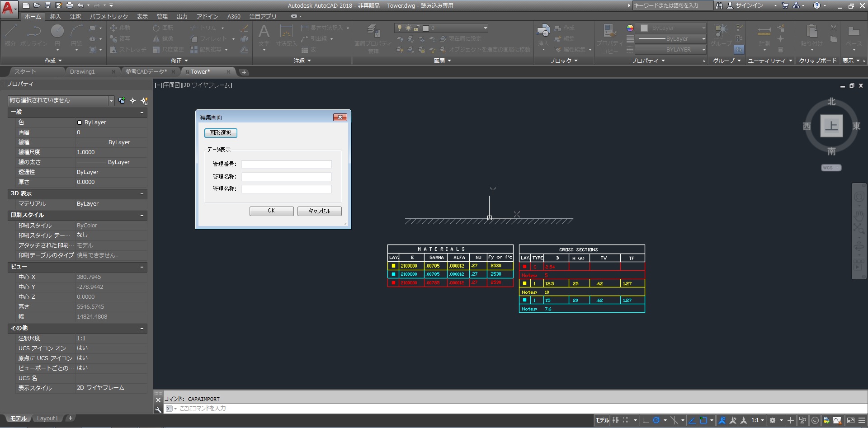Click the Circle tool in ribbon
Viewport: 868px width, 428px height.
click(x=57, y=35)
